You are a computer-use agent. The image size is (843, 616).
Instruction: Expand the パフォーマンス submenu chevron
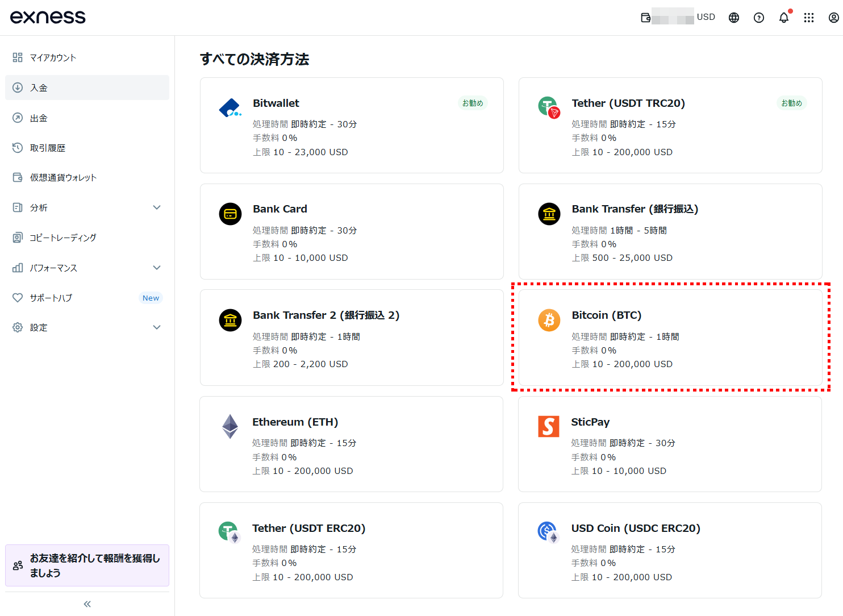pyautogui.click(x=157, y=268)
